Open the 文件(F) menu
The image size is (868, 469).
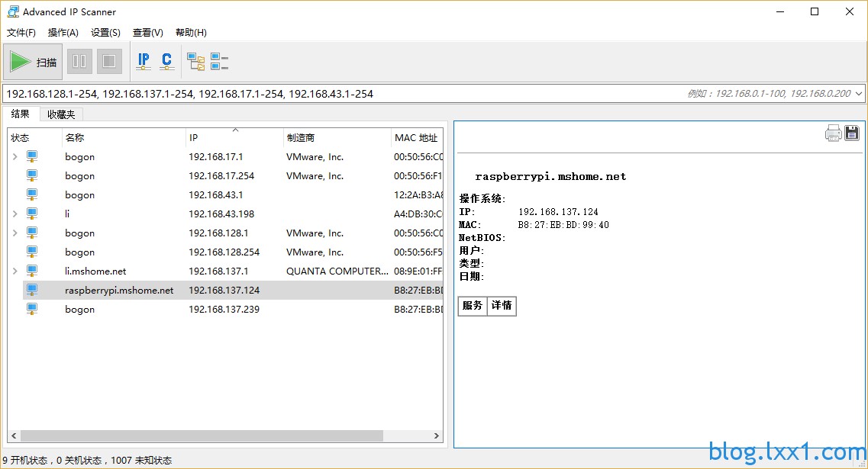21,33
